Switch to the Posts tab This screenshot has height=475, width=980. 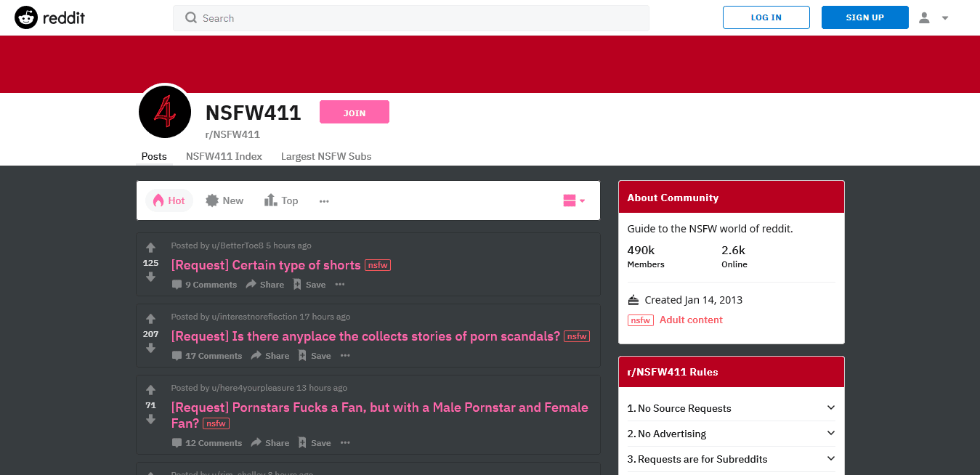(x=154, y=156)
